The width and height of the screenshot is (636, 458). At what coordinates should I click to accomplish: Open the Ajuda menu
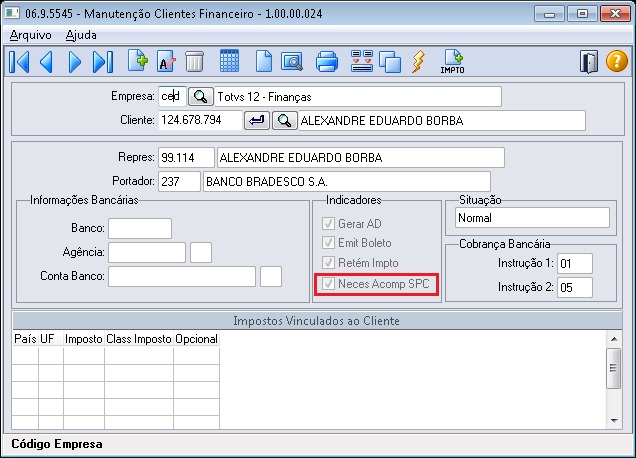coord(81,35)
